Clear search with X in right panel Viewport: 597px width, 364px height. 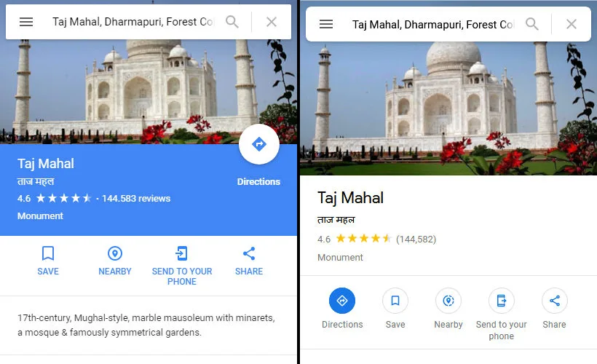tap(571, 24)
